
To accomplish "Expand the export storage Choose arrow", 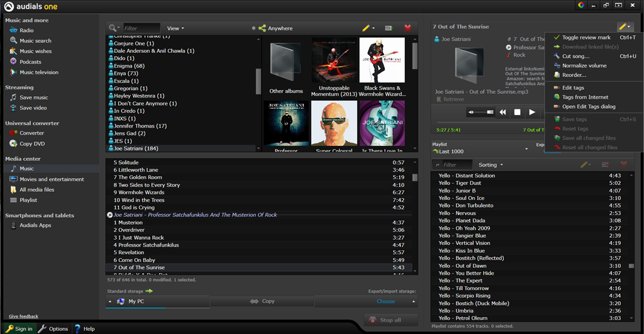I will pyautogui.click(x=414, y=301).
